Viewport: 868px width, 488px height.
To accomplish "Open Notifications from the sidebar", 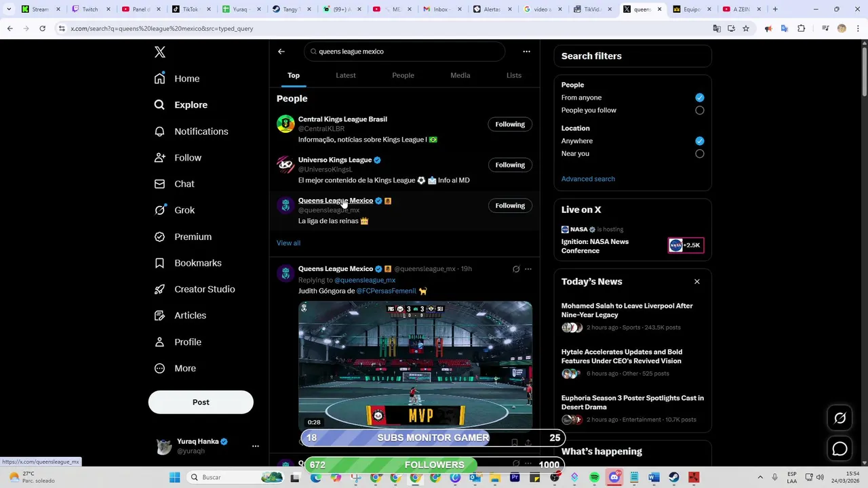I will click(x=191, y=131).
